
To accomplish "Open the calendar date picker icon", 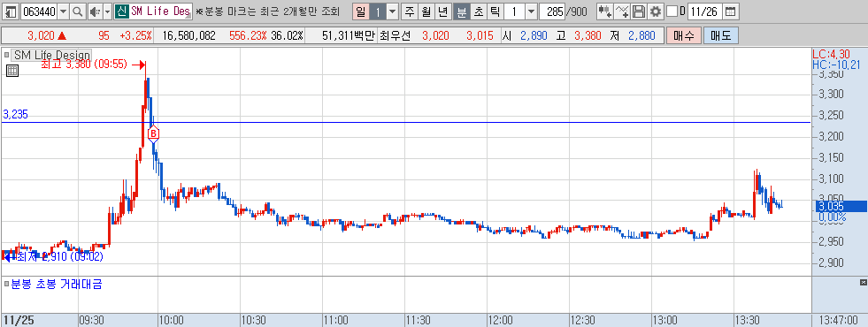I will tap(731, 11).
